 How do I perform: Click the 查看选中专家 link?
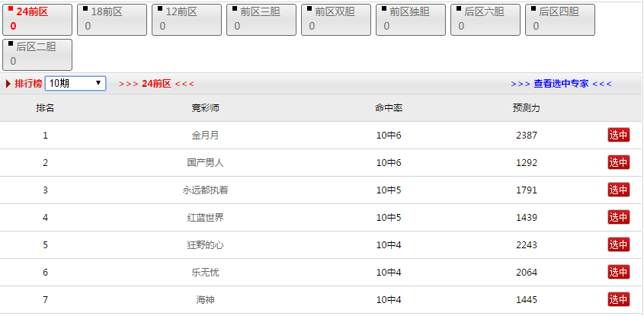[561, 84]
